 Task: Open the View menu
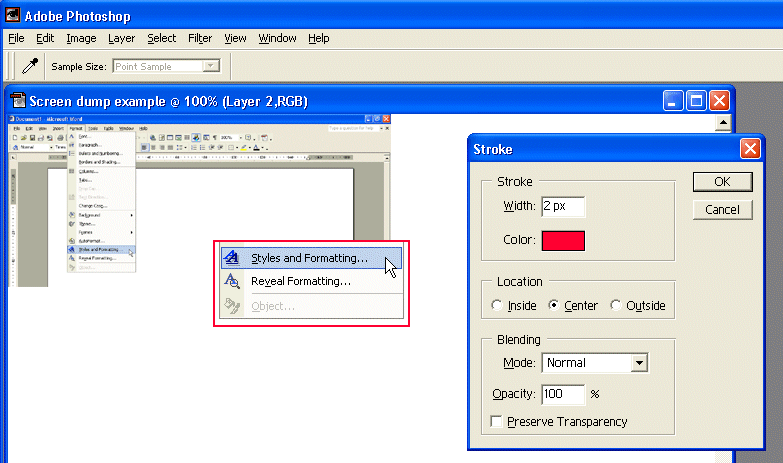[x=235, y=38]
